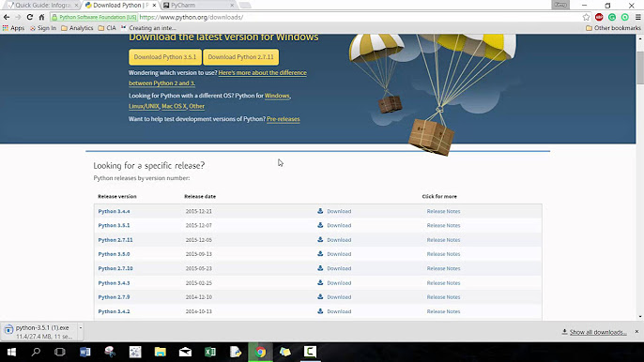This screenshot has height=362, width=644.
Task: Open File Explorer from the taskbar
Action: (161, 352)
